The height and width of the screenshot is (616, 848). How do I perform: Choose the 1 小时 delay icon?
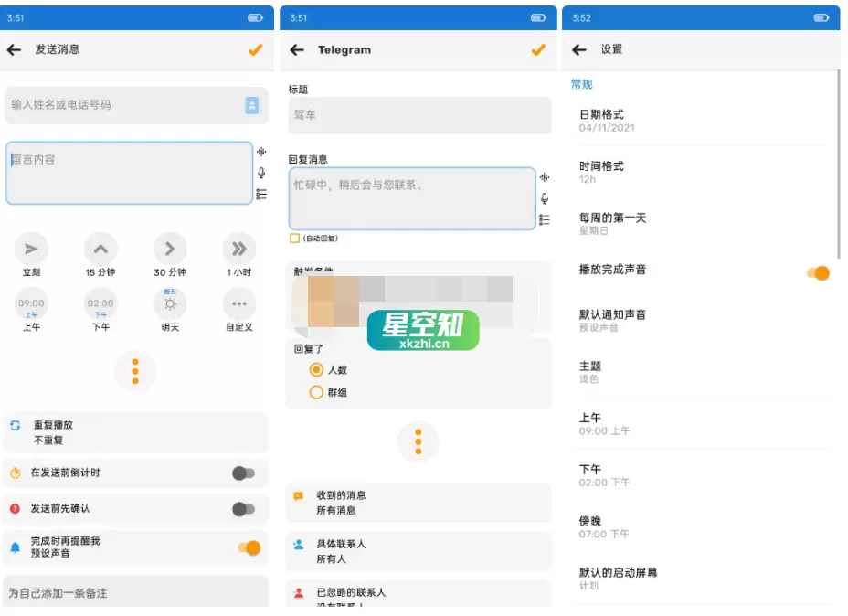[x=238, y=248]
